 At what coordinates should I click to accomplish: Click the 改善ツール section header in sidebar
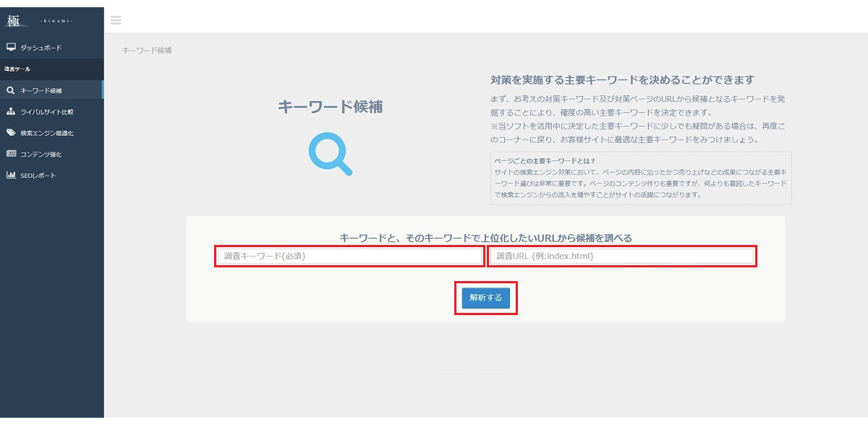(x=17, y=69)
